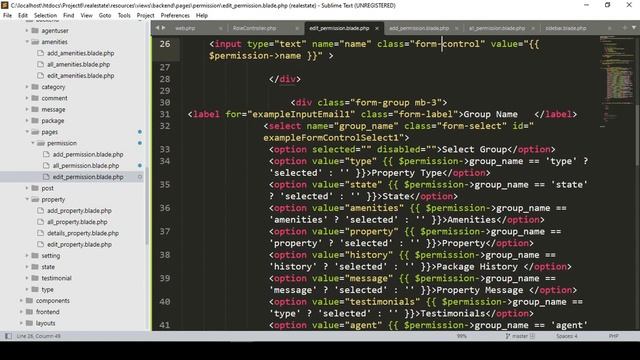Click file icon of edit_permission.blade.php
The width and height of the screenshot is (640, 360).
pos(46,177)
